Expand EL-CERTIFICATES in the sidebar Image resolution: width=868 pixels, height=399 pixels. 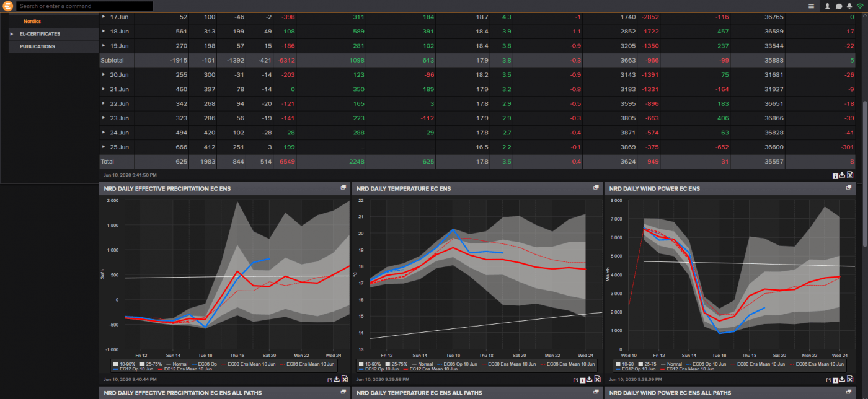point(12,34)
